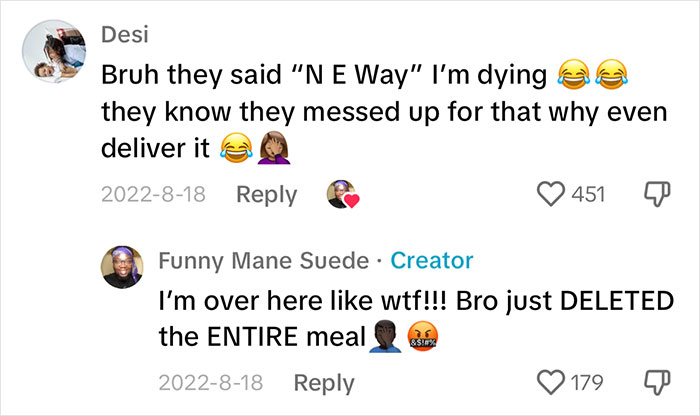Open the Funny Mane Suede username link

coord(264,260)
